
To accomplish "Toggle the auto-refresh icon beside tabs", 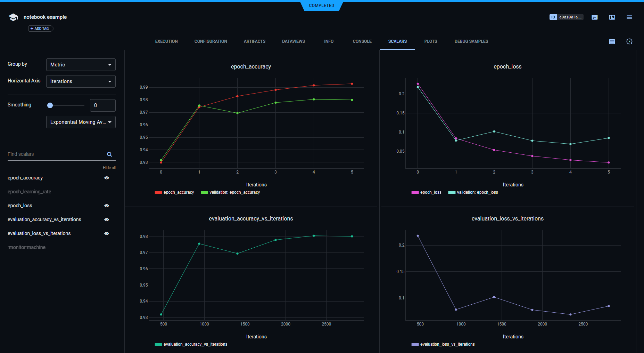I will (x=629, y=42).
